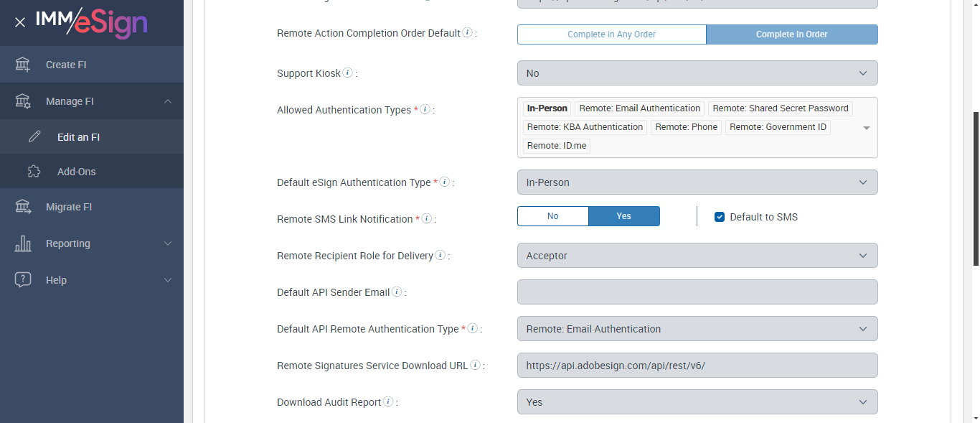
Task: Click the Reporting bar chart icon
Action: 23,243
